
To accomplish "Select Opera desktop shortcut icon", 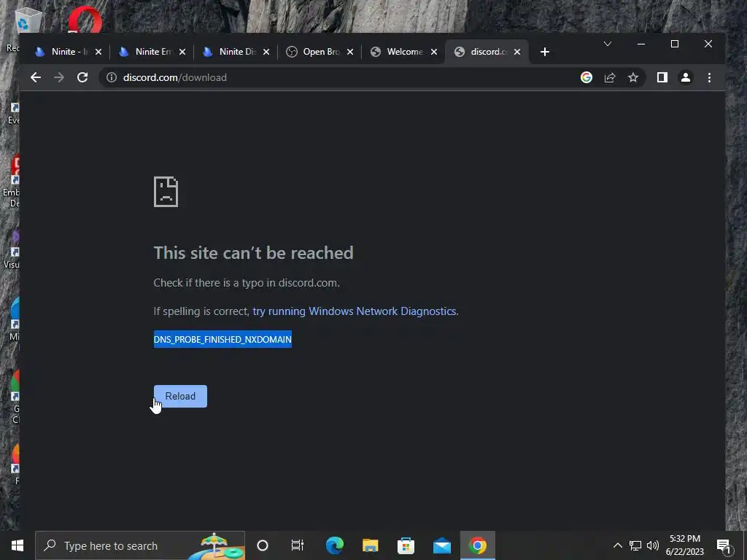I will pyautogui.click(x=85, y=19).
